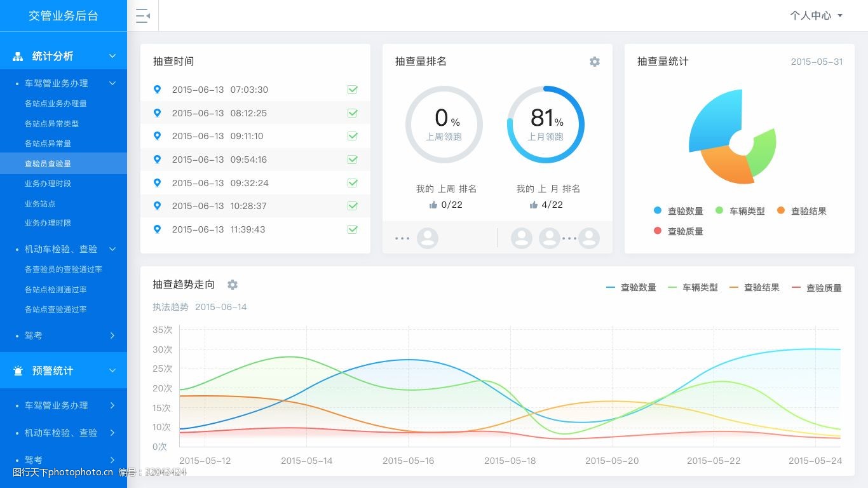Screen dimensions: 868x488
Task: Collapse 车驾管业务办理 under 统计分析
Action: [x=112, y=83]
